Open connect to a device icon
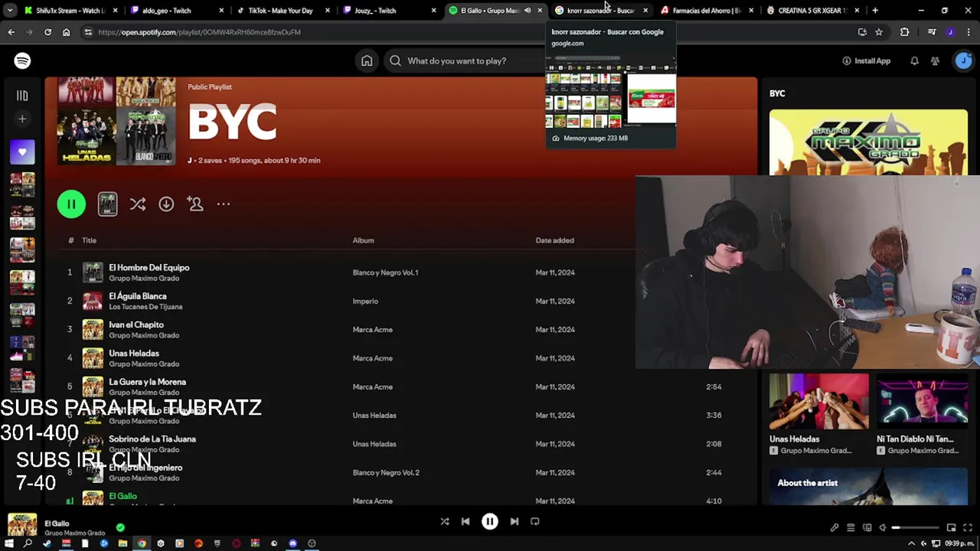Screen dimensions: 980x551 click(x=867, y=527)
